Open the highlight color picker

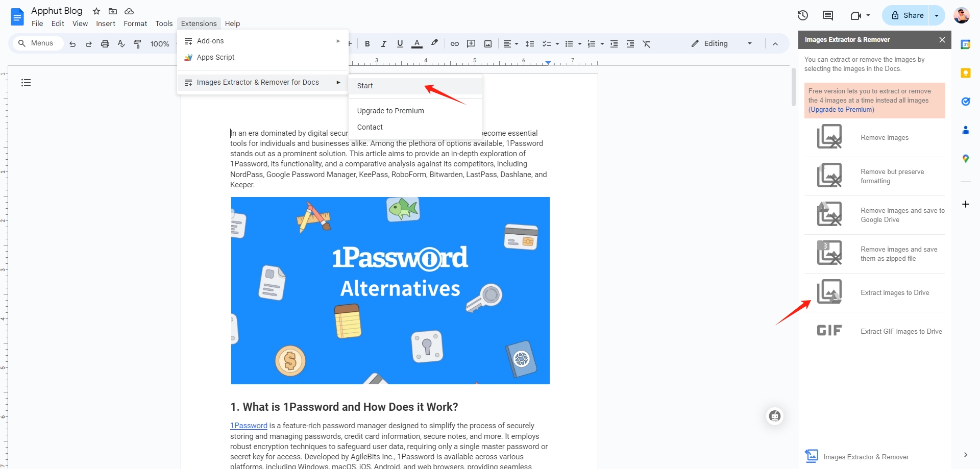tap(434, 44)
